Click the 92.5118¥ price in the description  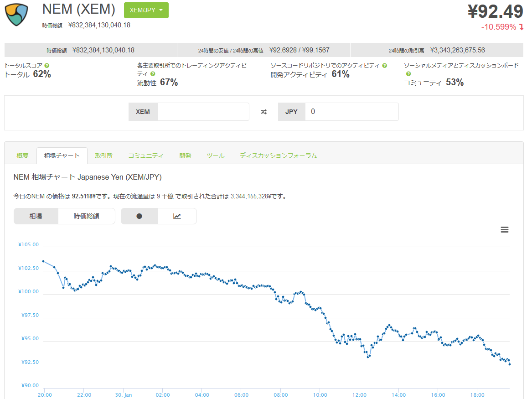(84, 197)
